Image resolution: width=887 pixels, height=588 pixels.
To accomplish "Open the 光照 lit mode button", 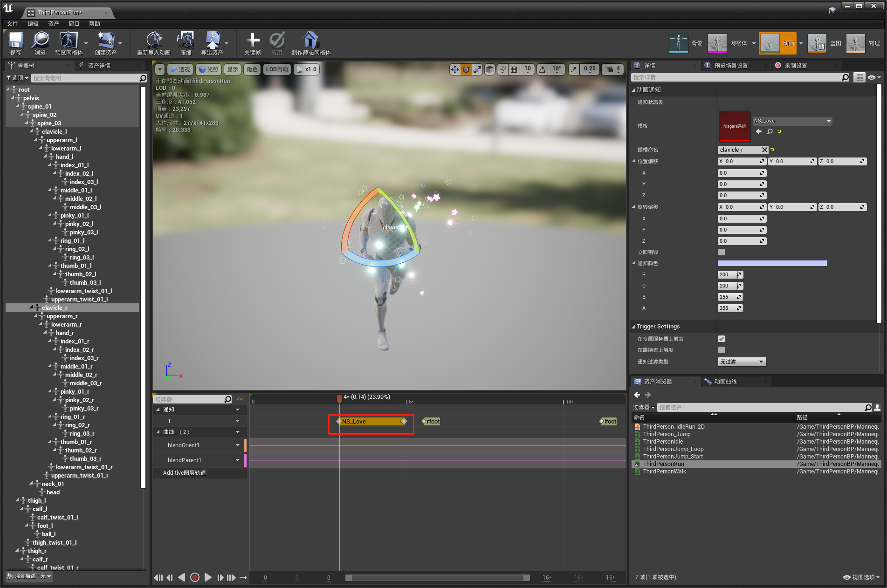I will click(x=208, y=69).
